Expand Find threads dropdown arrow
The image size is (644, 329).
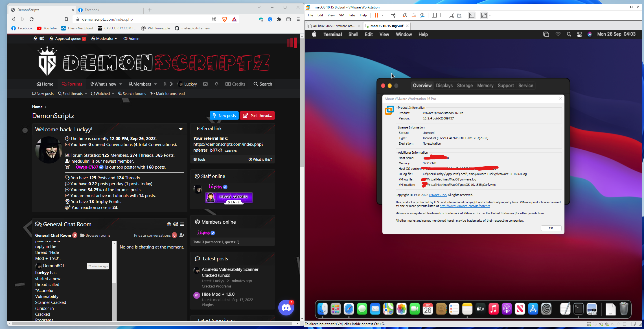[86, 93]
